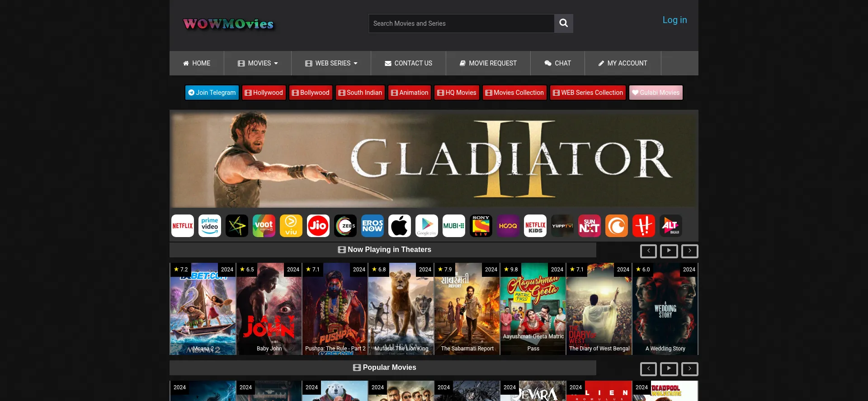Play the Now Playing carousel
Viewport: 868px width, 401px height.
point(669,251)
